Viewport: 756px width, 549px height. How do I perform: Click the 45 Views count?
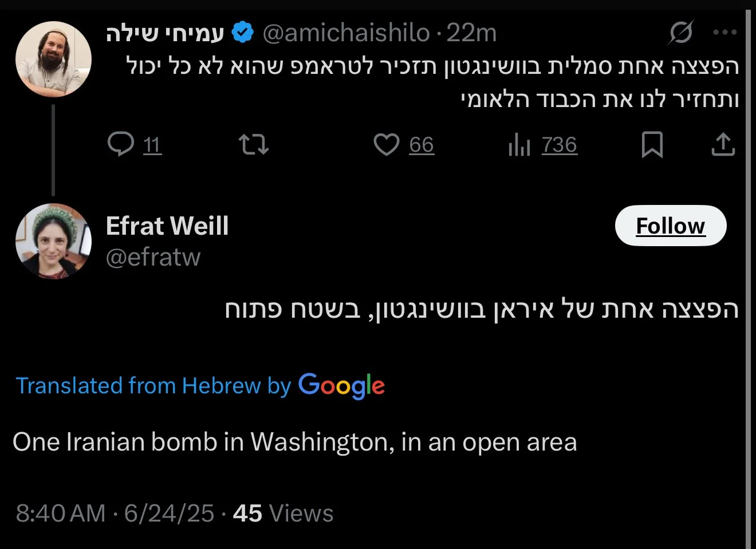click(x=283, y=513)
